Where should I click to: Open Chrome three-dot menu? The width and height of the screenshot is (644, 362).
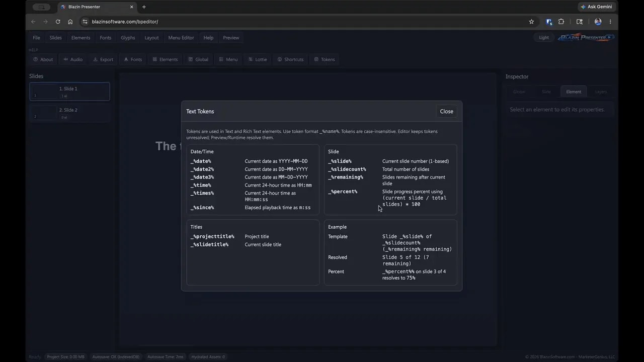coord(610,22)
